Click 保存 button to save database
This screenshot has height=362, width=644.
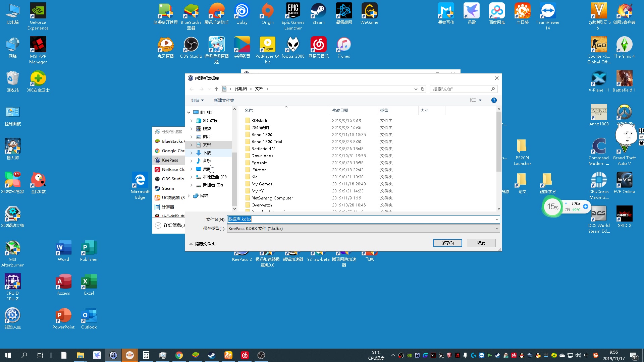click(x=448, y=243)
